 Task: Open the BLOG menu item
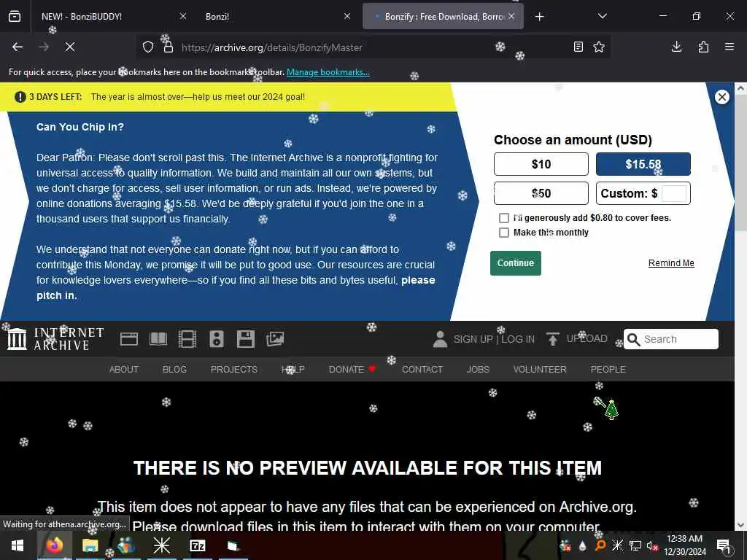click(174, 370)
